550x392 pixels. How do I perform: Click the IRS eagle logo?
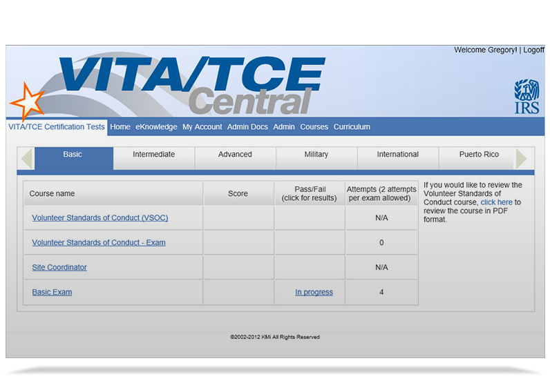coord(527,97)
